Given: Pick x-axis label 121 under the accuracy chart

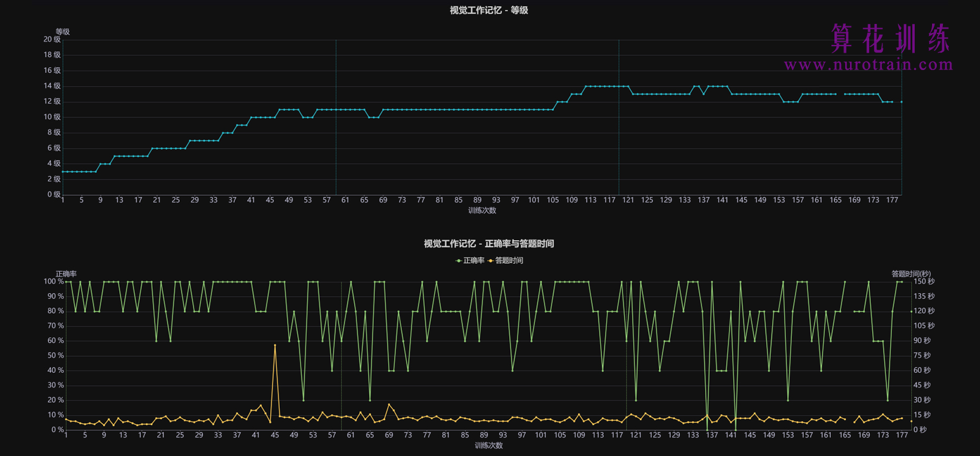Looking at the screenshot, I should pos(636,435).
